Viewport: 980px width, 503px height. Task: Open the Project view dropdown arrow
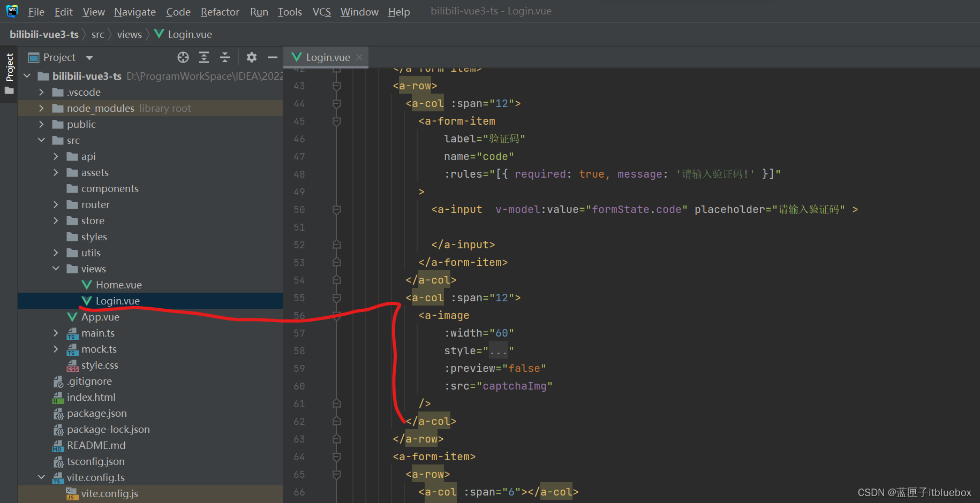89,58
